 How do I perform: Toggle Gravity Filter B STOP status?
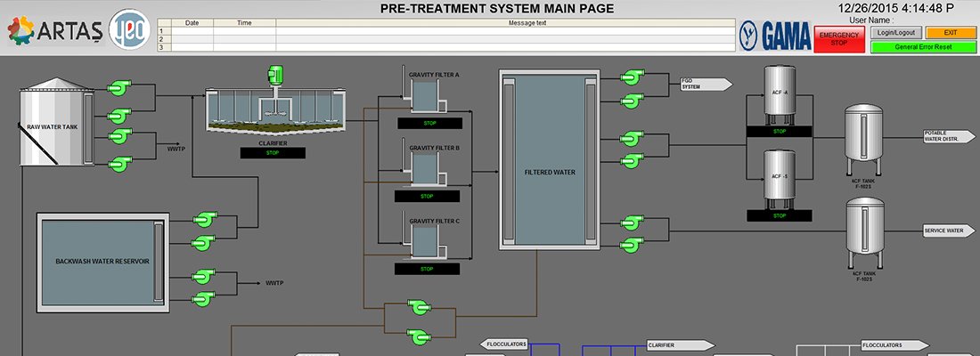coord(428,196)
